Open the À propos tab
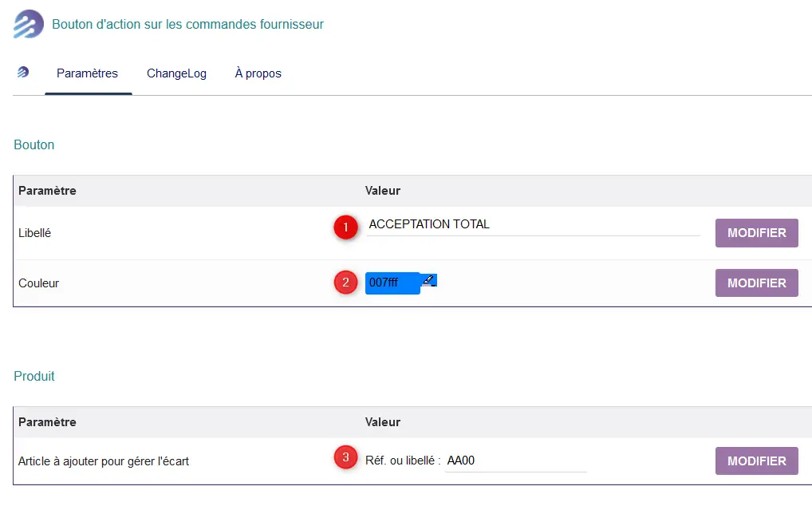Viewport: 812px width, 510px height. click(x=258, y=73)
